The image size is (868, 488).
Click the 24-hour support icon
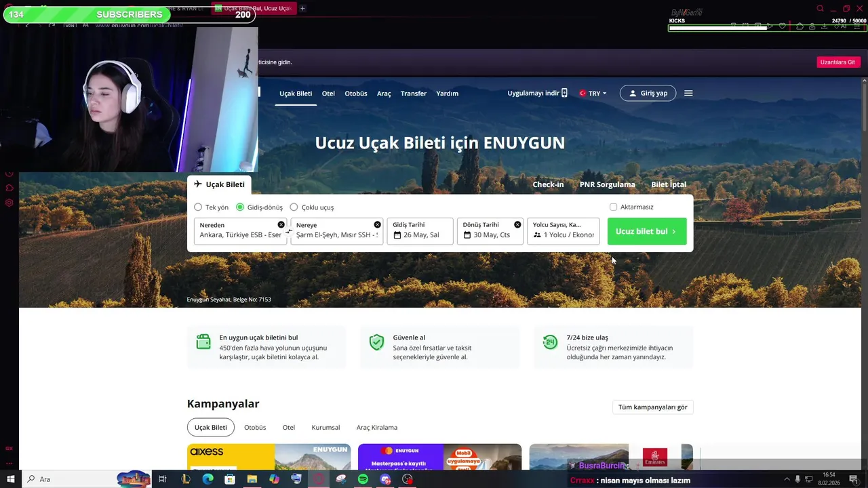tap(550, 342)
